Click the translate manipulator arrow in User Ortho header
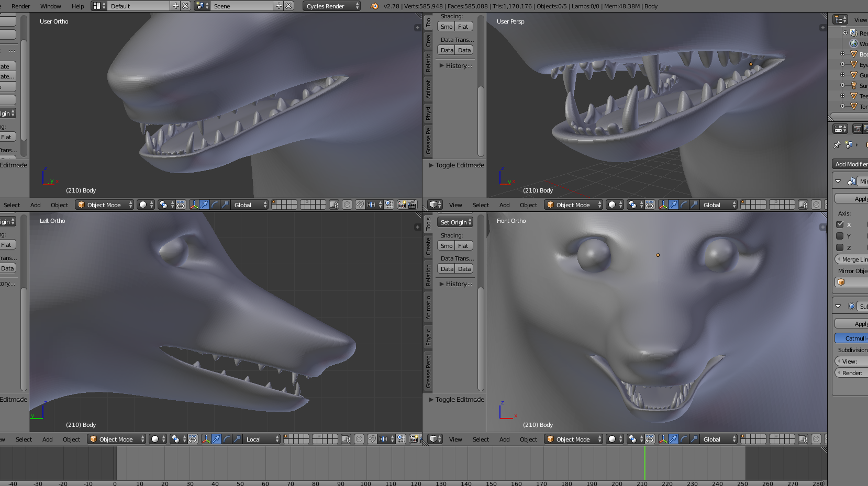Image resolution: width=868 pixels, height=486 pixels. coord(204,205)
